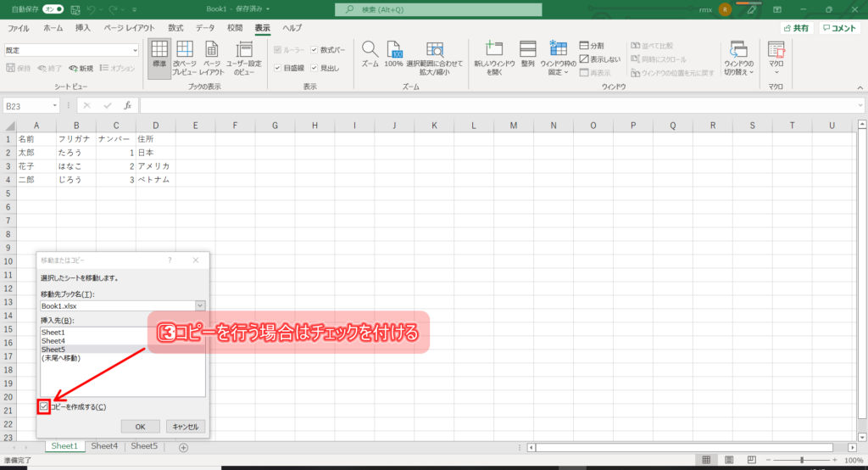Image resolution: width=868 pixels, height=470 pixels.
Task: Expand the 移動先ブック名 Book1.xlsx dropdown
Action: coord(200,305)
